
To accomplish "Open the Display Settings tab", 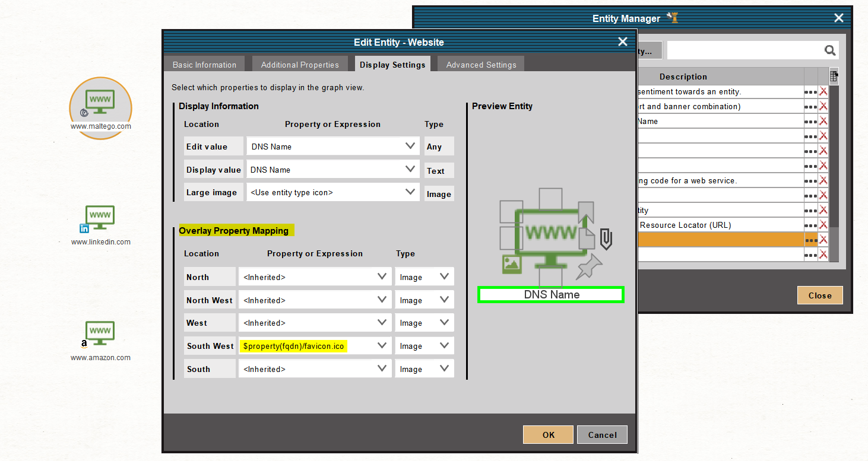I will click(392, 65).
